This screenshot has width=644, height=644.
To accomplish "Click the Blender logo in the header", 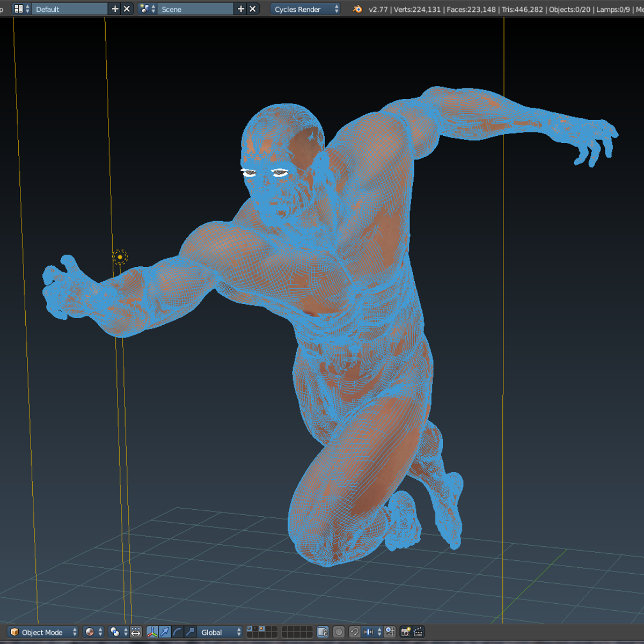I will (357, 9).
